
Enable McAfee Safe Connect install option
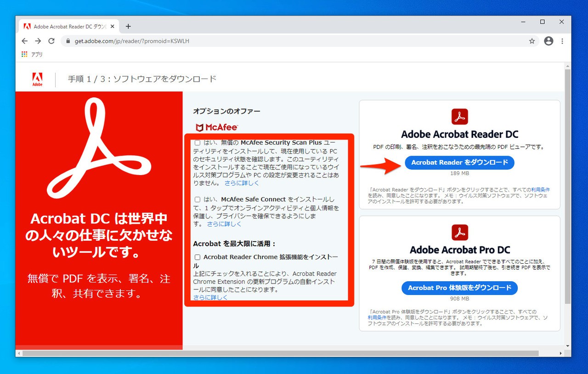click(x=198, y=200)
